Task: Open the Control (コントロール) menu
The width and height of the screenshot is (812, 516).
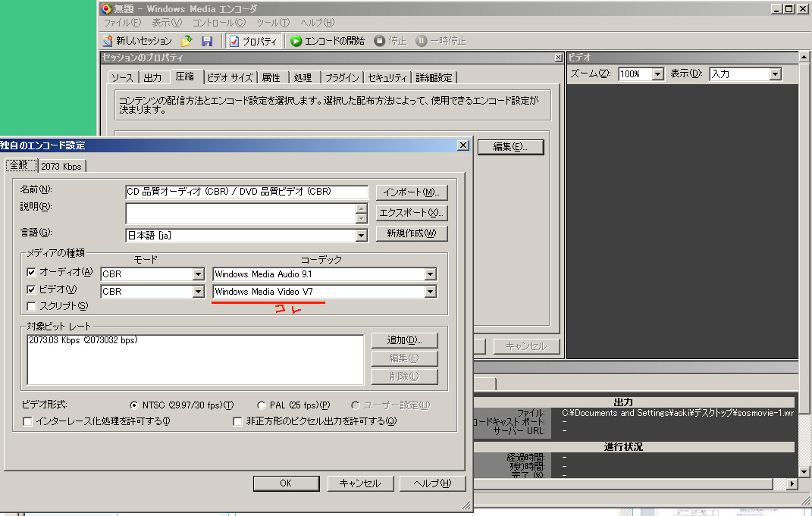Action: (218, 23)
